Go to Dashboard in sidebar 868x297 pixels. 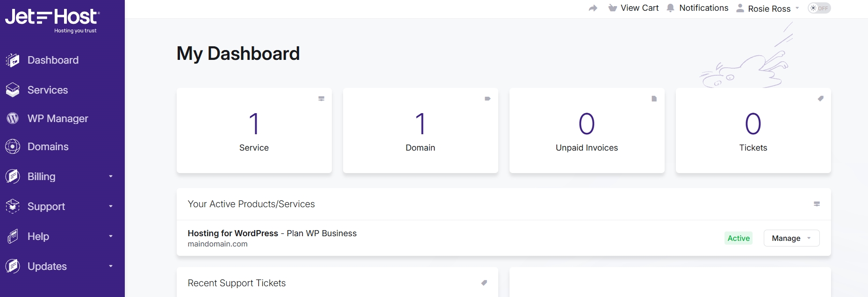53,60
